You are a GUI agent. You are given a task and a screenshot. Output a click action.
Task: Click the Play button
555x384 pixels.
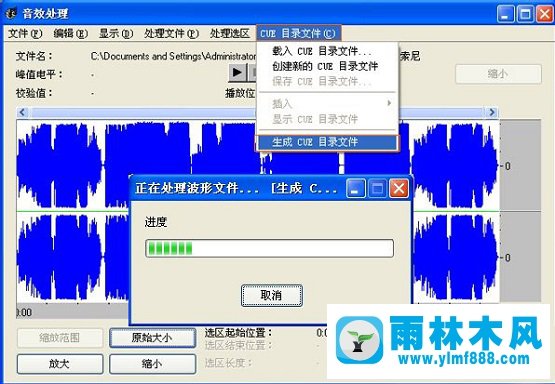point(237,73)
